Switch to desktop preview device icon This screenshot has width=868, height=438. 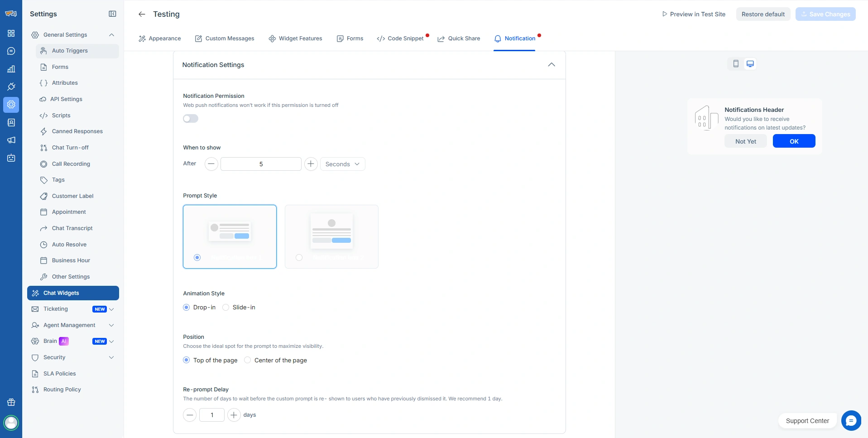750,64
